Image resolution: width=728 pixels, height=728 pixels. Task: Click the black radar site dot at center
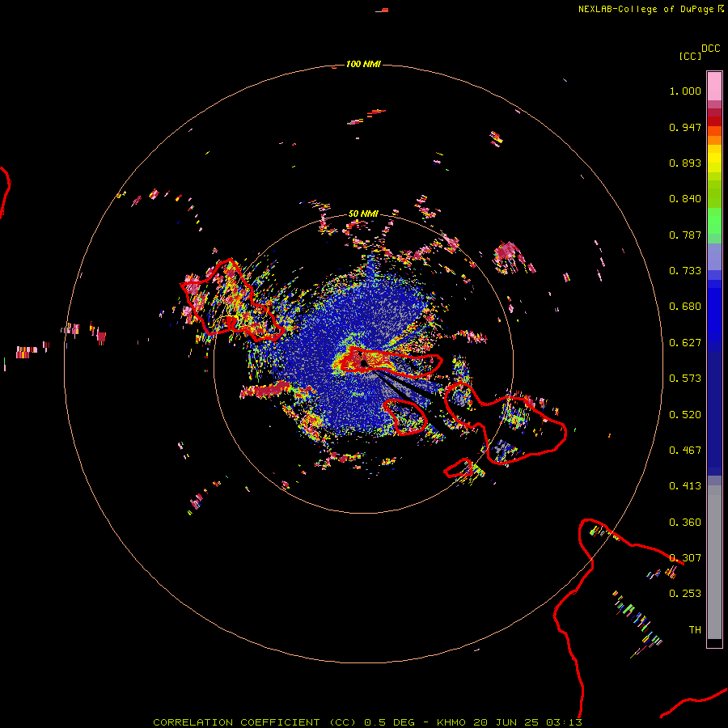coord(364,363)
